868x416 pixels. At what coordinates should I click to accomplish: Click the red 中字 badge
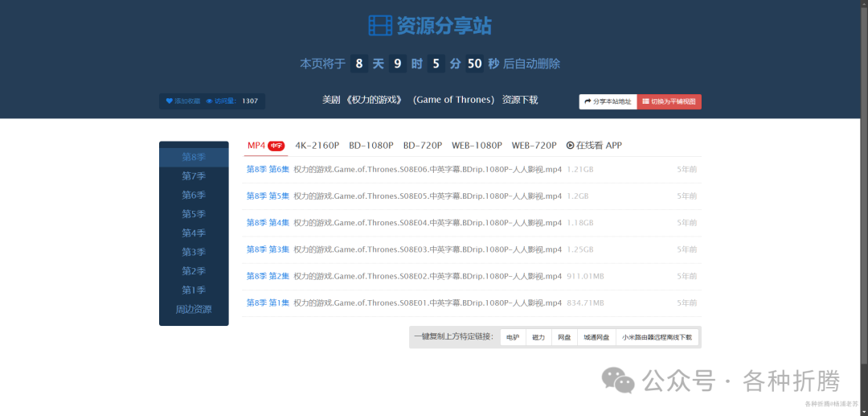[x=276, y=146]
